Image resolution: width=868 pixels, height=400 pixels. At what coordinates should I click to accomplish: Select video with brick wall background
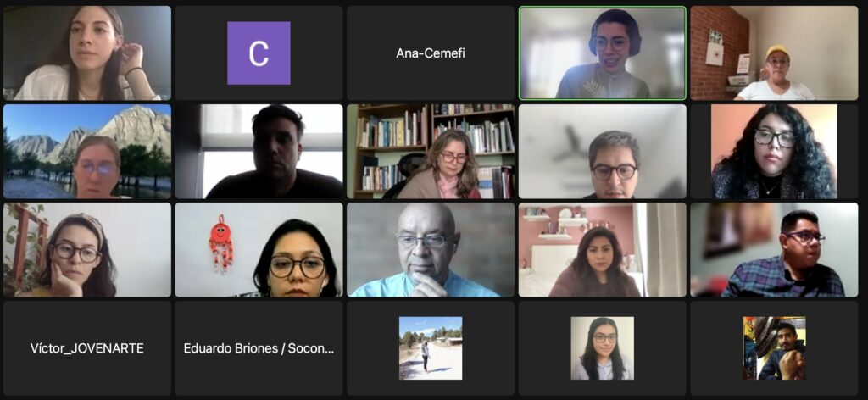coord(774,53)
